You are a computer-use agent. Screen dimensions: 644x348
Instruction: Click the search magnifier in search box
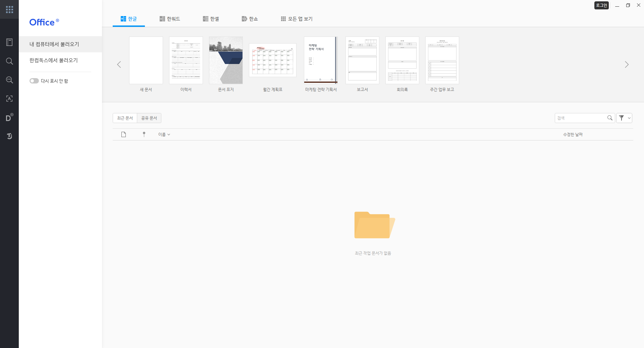[x=610, y=118]
